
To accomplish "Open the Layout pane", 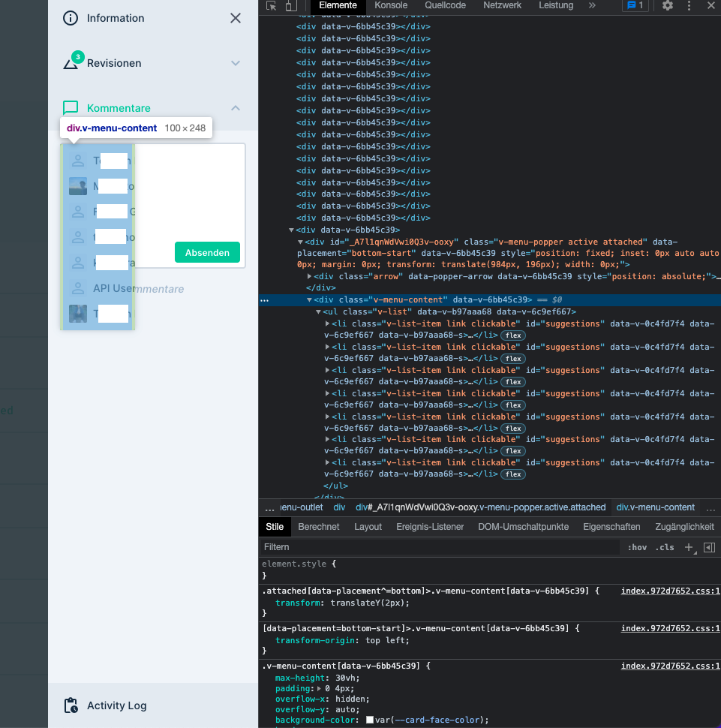I will (368, 527).
